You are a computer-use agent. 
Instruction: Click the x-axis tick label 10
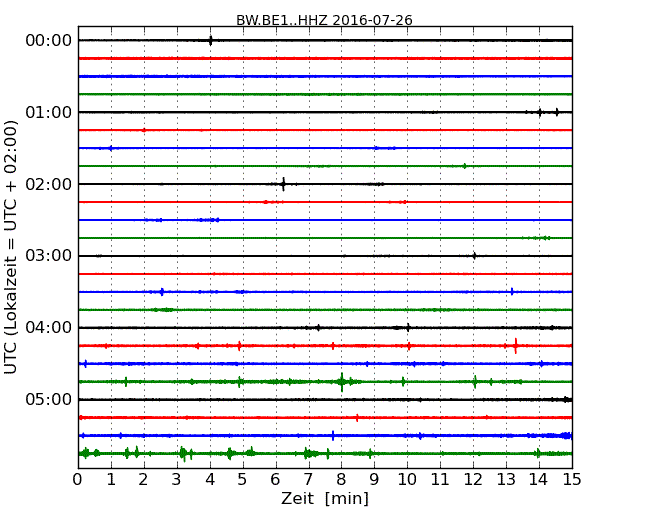click(x=407, y=480)
